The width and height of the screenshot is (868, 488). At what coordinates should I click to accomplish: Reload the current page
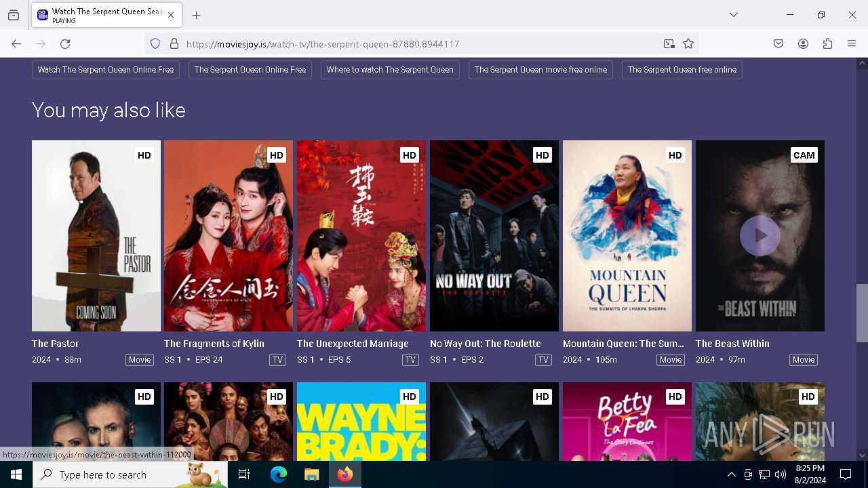tap(65, 44)
